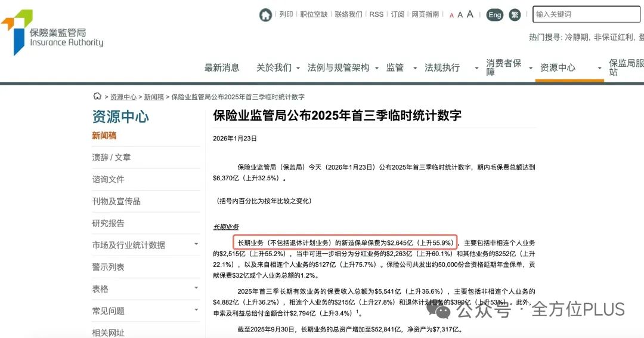Click the keyword search input field

(587, 14)
